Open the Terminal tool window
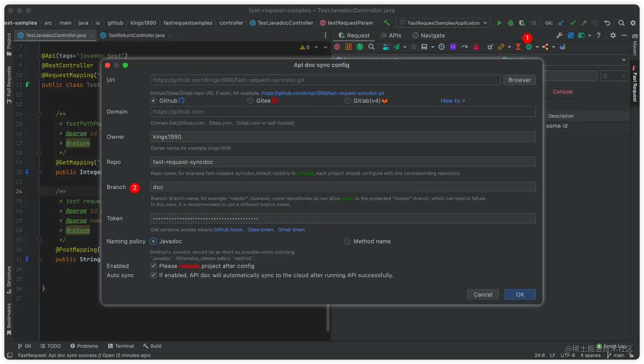 pos(121,346)
